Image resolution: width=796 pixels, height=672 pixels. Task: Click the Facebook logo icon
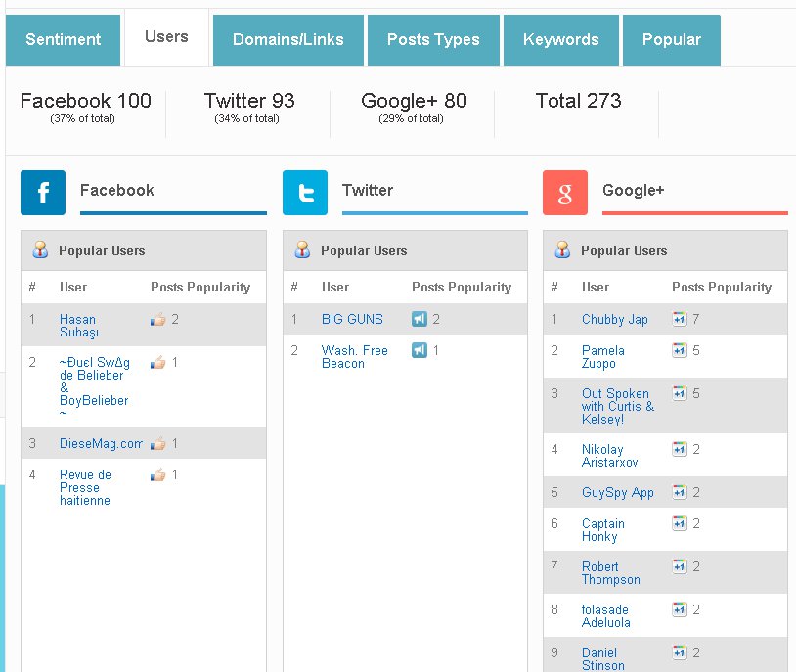click(x=43, y=193)
